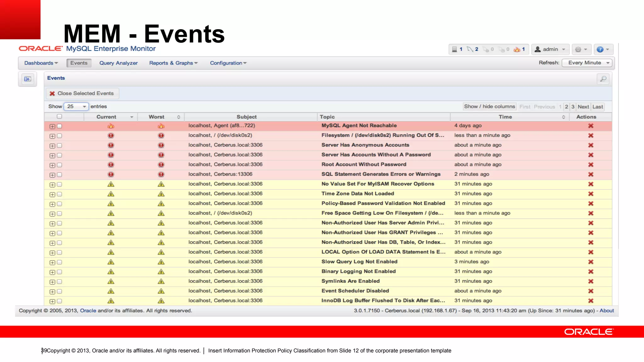This screenshot has height=362, width=644.
Task: Close the Binary Logging Not Enabled event
Action: pyautogui.click(x=591, y=271)
